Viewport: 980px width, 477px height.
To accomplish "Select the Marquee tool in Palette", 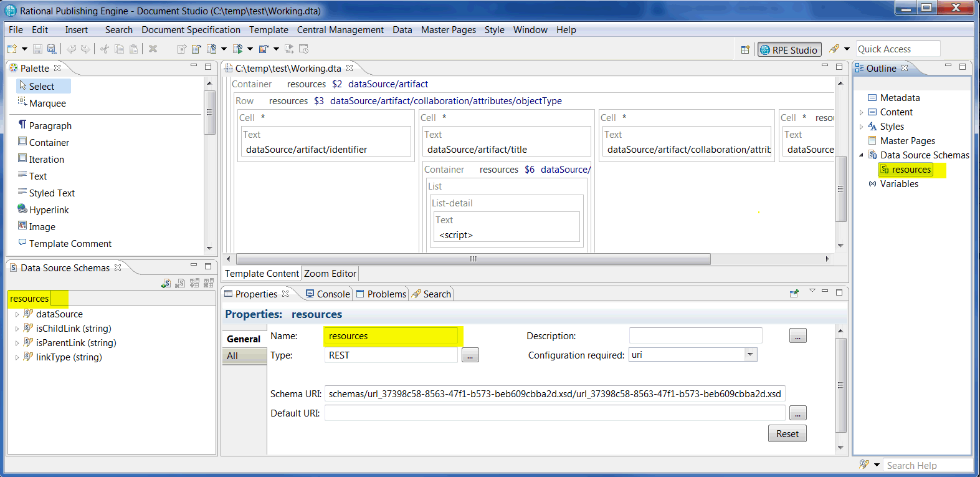I will 42,103.
